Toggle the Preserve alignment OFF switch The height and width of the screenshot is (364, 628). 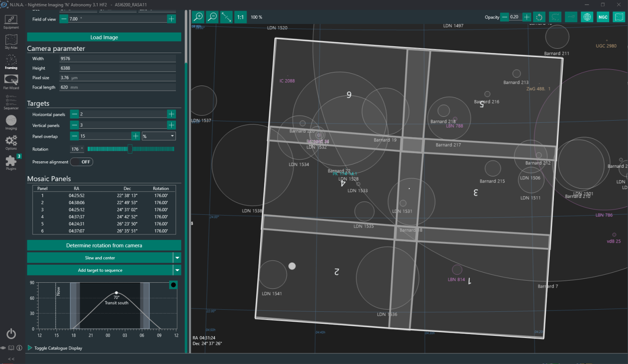(x=81, y=162)
